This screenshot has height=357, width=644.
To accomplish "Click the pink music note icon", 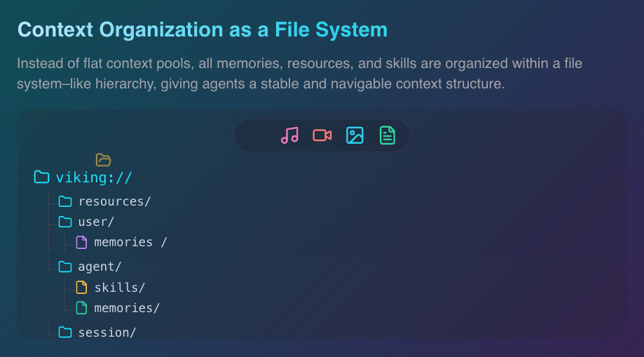I will coord(289,135).
